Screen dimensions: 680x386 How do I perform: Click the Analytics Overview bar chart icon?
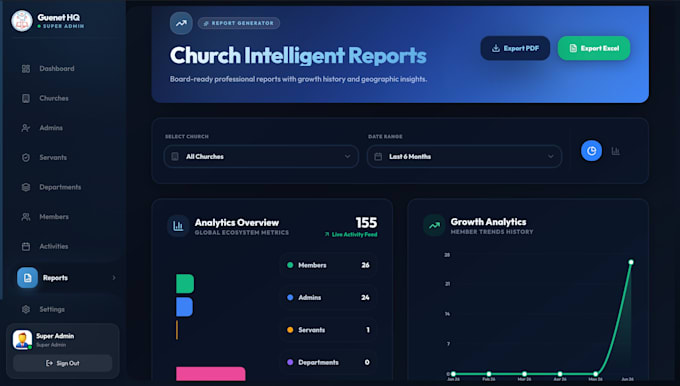tap(178, 226)
